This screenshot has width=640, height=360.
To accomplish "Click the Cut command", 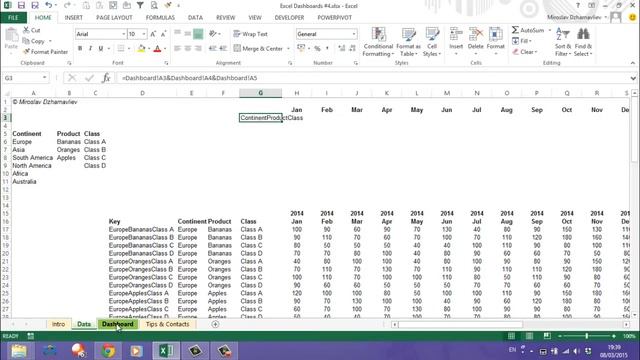I will [x=32, y=30].
